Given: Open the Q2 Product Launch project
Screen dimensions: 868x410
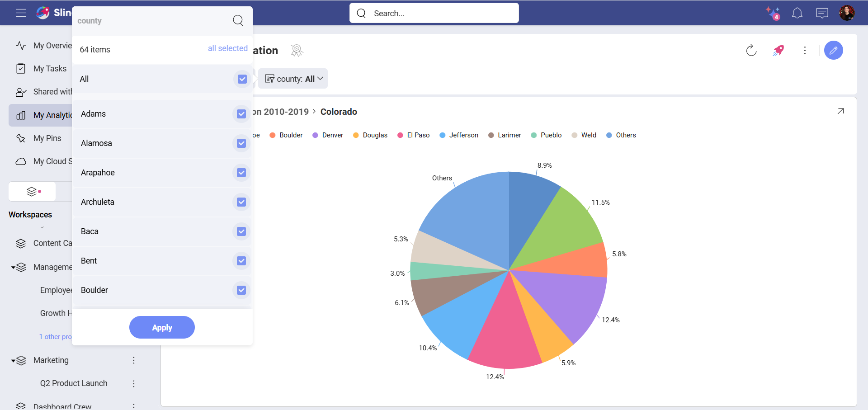Looking at the screenshot, I should [x=74, y=383].
